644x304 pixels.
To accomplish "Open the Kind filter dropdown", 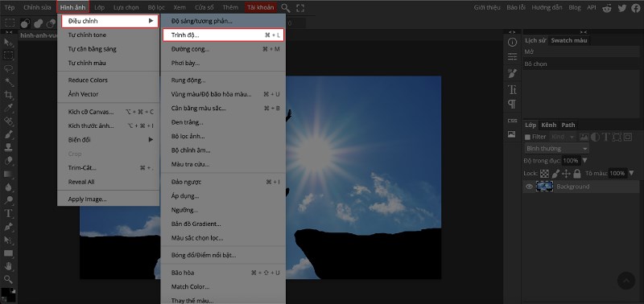I will [562, 137].
